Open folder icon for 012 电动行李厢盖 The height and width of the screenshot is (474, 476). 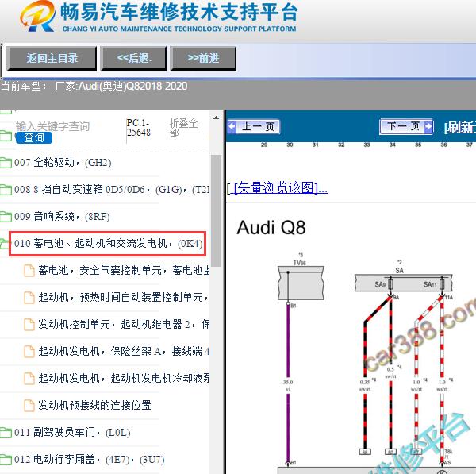click(x=6, y=460)
